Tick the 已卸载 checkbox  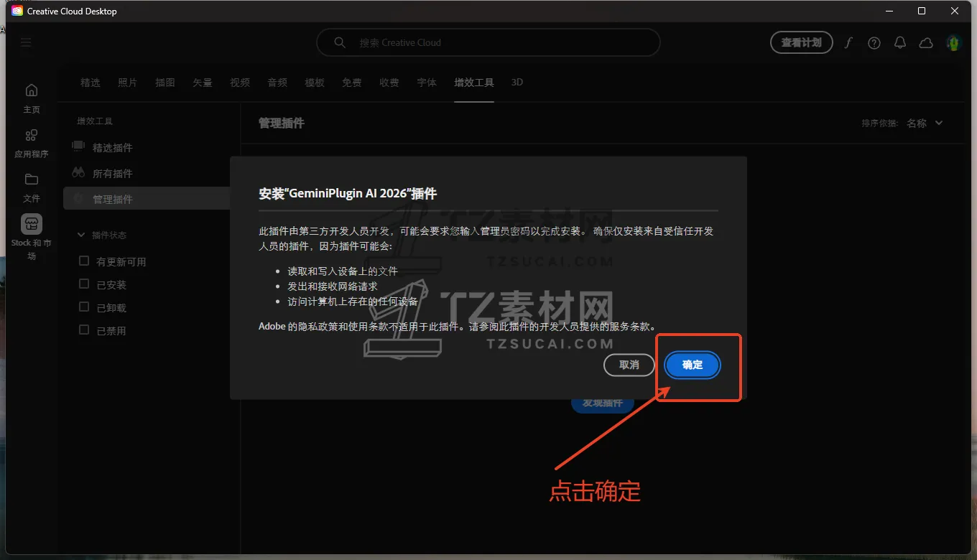[x=84, y=307]
